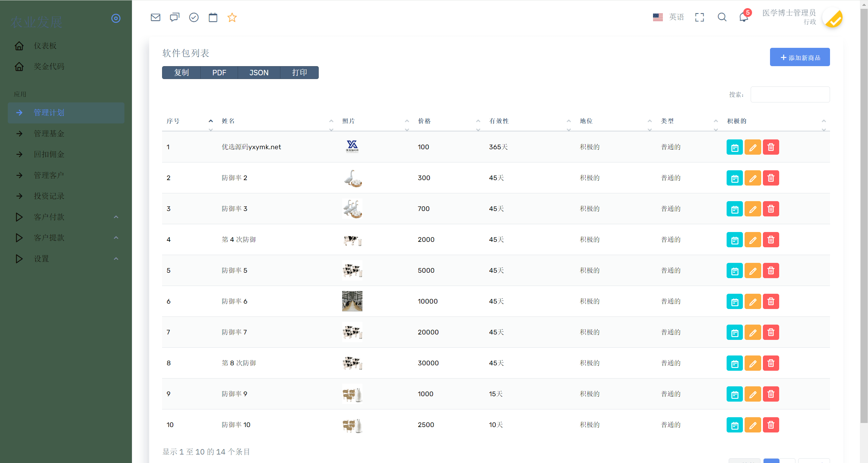Image resolution: width=868 pixels, height=463 pixels.
Task: Open the chat messages icon
Action: [175, 17]
